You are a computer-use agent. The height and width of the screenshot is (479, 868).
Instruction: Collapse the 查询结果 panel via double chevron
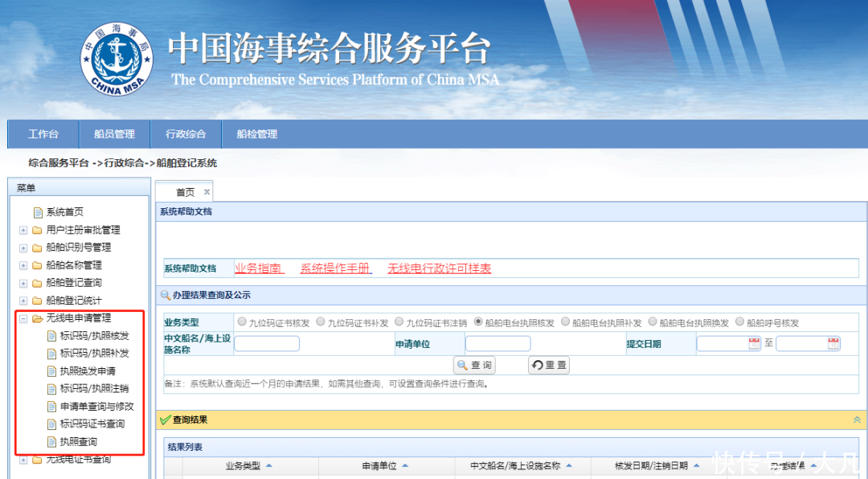858,419
